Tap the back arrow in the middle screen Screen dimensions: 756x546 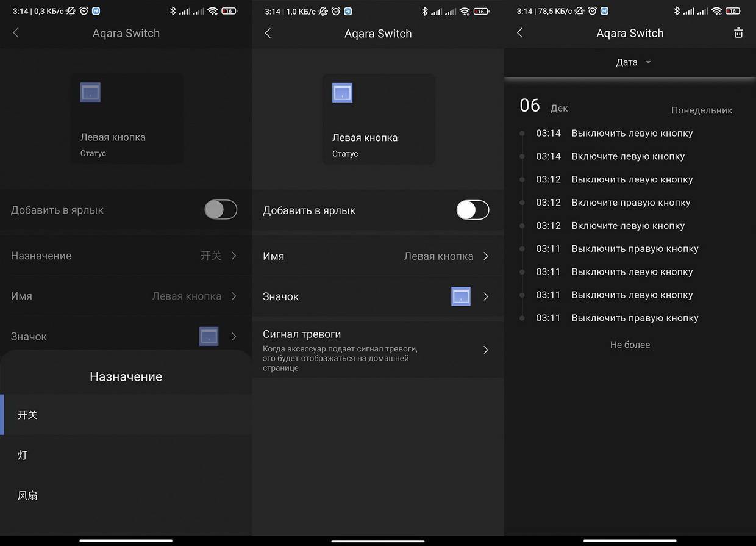pyautogui.click(x=268, y=34)
